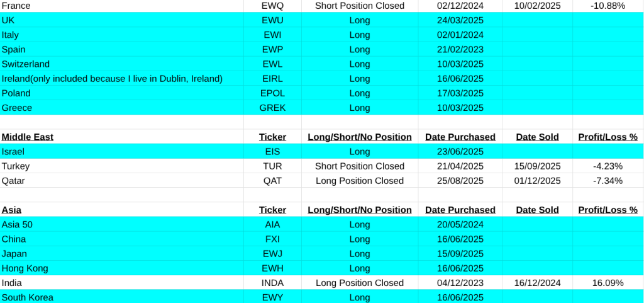Click the EWJ ticker for Japan
This screenshot has width=644, height=303.
tap(272, 254)
